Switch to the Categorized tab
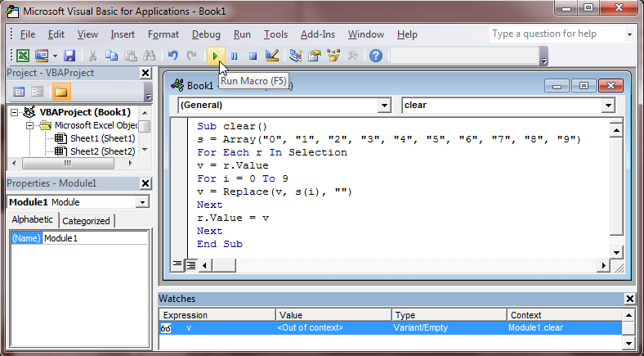 pyautogui.click(x=86, y=221)
